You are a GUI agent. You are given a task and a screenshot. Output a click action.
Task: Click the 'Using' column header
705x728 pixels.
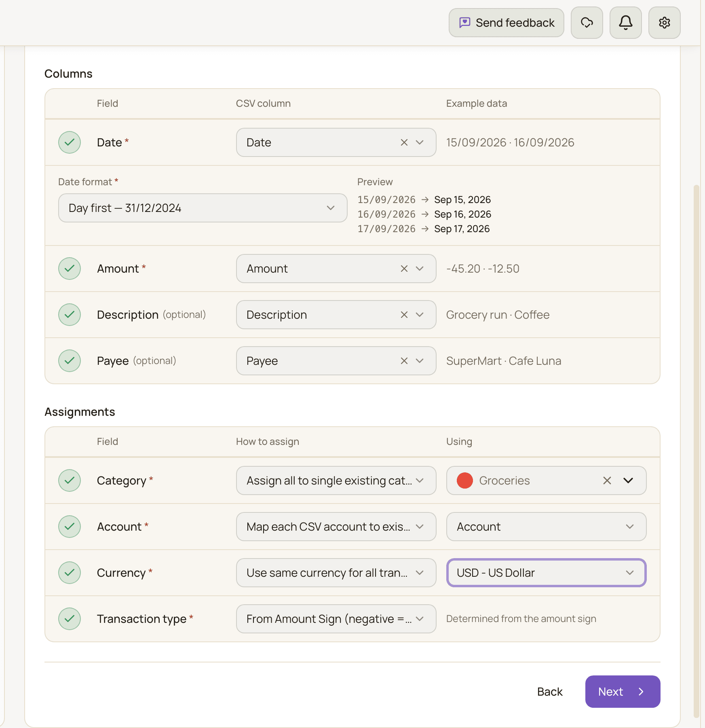[x=459, y=442]
